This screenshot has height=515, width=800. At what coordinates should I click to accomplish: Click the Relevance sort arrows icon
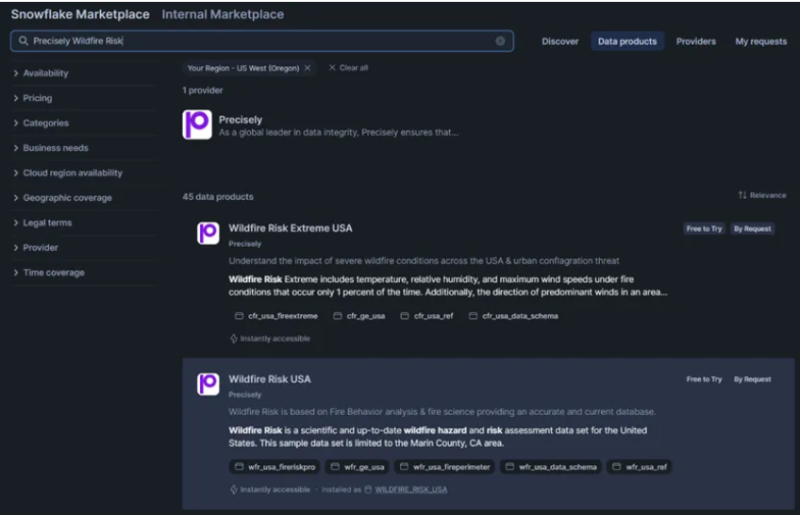pyautogui.click(x=742, y=195)
